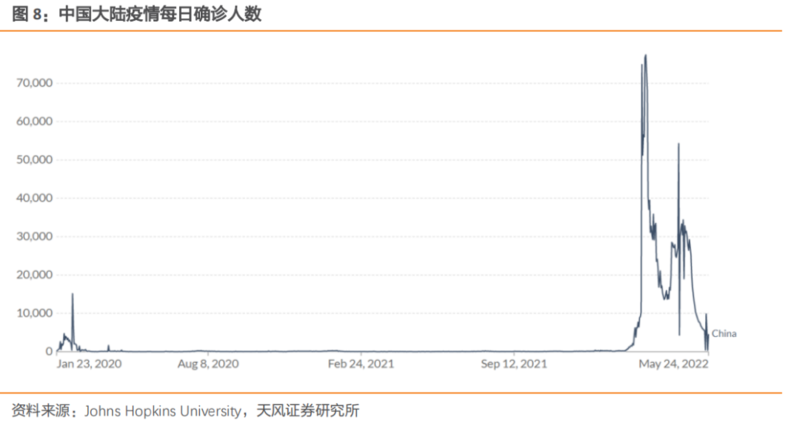This screenshot has width=800, height=426.
Task: Select the 30,000 y-axis label
Action: click(x=33, y=237)
